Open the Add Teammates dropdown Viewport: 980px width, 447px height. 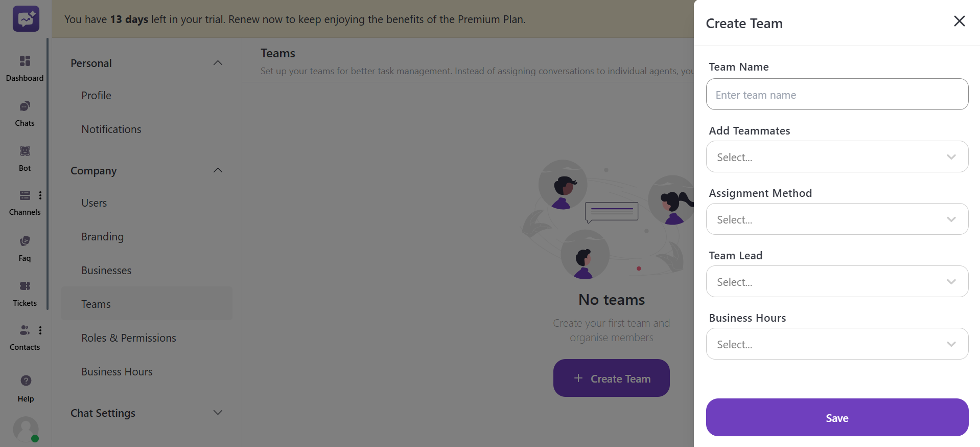click(x=836, y=157)
